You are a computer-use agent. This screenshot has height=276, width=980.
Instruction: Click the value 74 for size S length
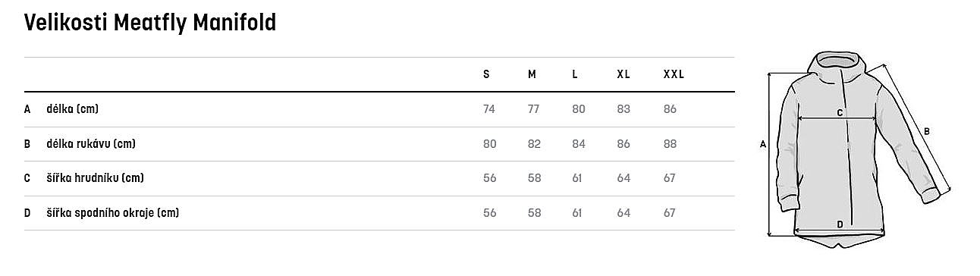coord(488,109)
